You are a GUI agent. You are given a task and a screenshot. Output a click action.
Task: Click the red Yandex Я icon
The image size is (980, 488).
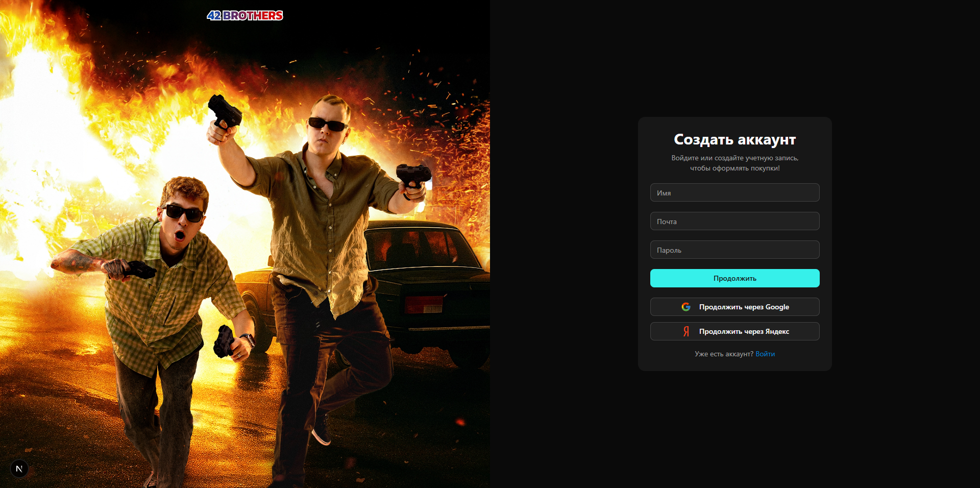(x=686, y=331)
